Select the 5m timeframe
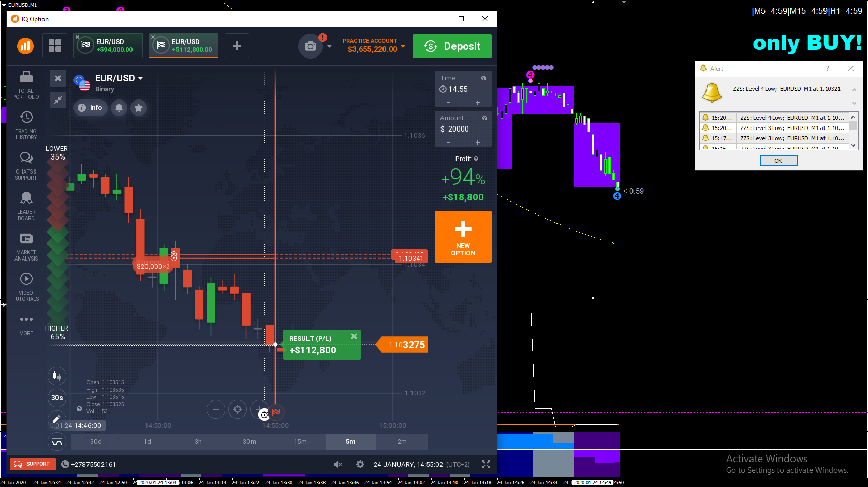 351,442
